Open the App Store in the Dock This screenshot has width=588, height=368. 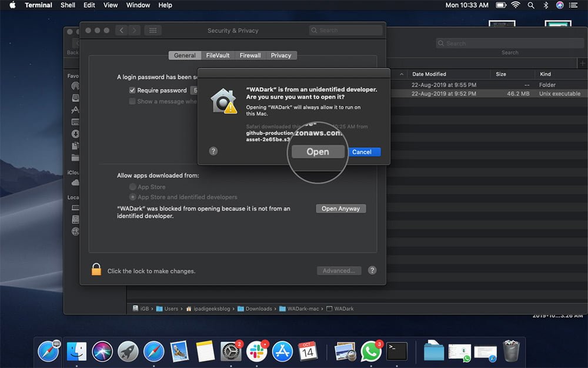pos(282,352)
